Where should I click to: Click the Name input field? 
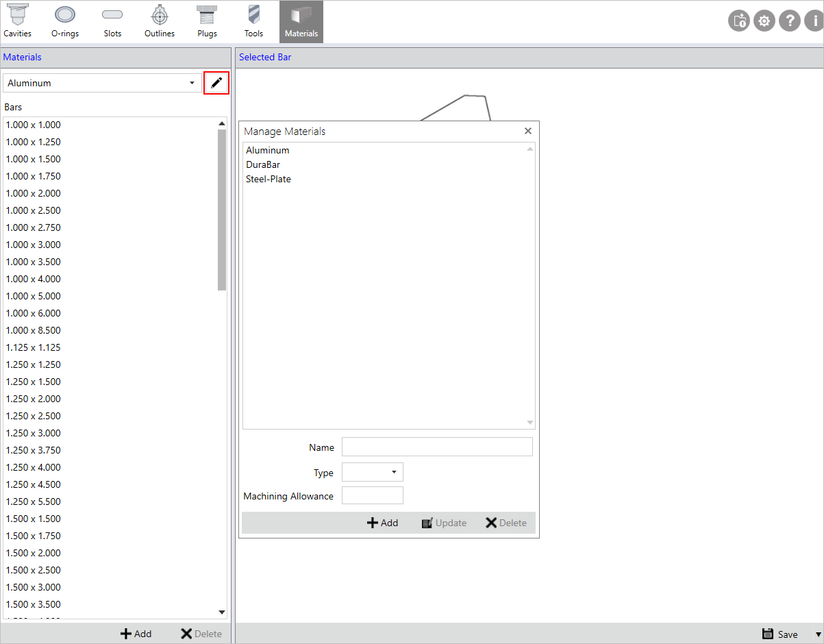(x=437, y=447)
